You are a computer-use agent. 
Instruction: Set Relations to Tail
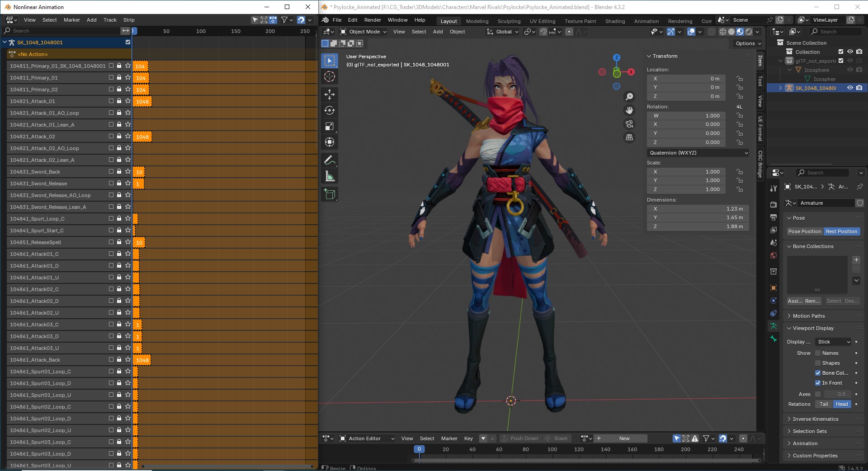(x=824, y=404)
